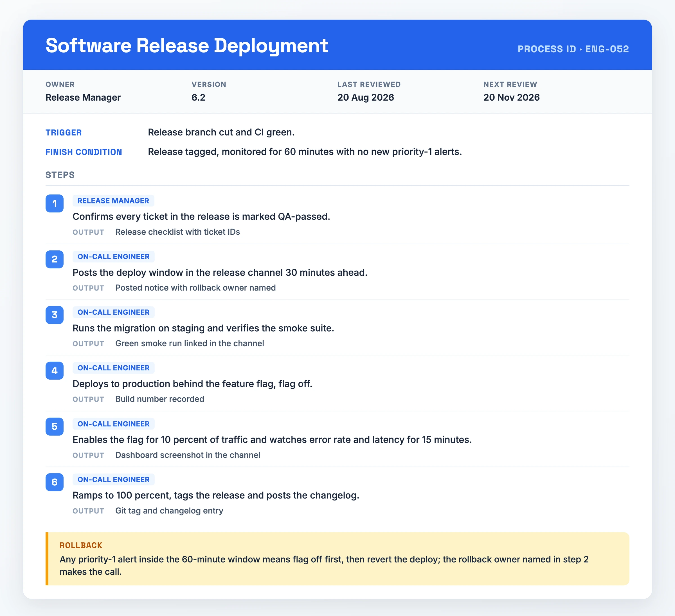Click the 'ON-CALL ENGINEER' tag in step 3
The width and height of the screenshot is (675, 616).
(x=114, y=312)
